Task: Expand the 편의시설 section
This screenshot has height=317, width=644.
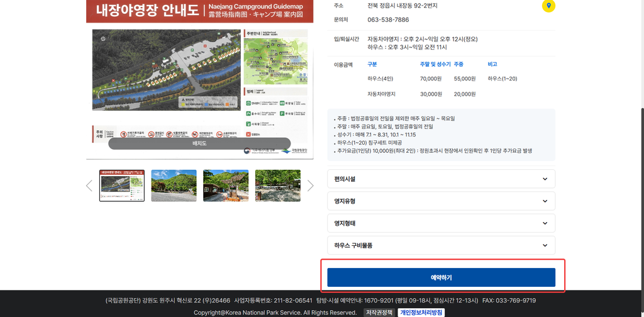Action: pyautogui.click(x=441, y=179)
